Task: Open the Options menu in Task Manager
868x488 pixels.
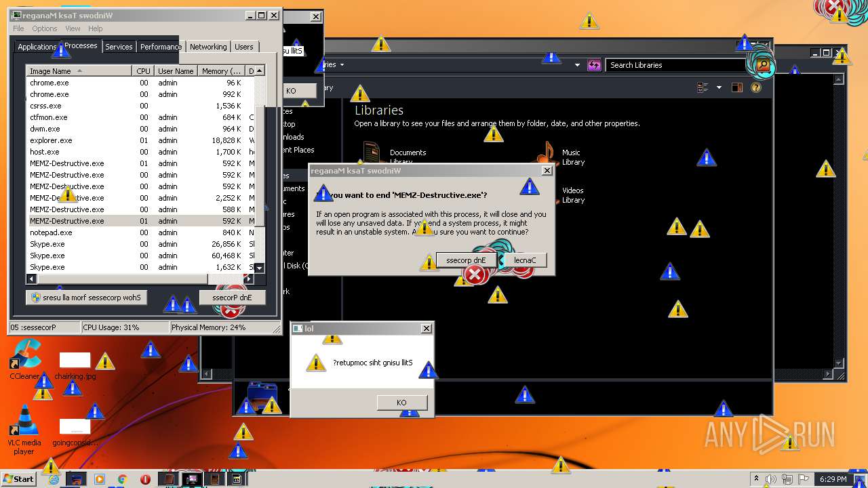Action: coord(45,28)
